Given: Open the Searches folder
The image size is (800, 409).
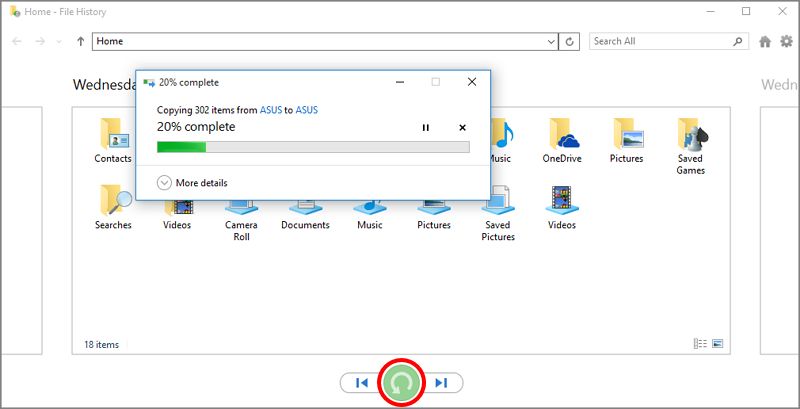Looking at the screenshot, I should [x=113, y=208].
